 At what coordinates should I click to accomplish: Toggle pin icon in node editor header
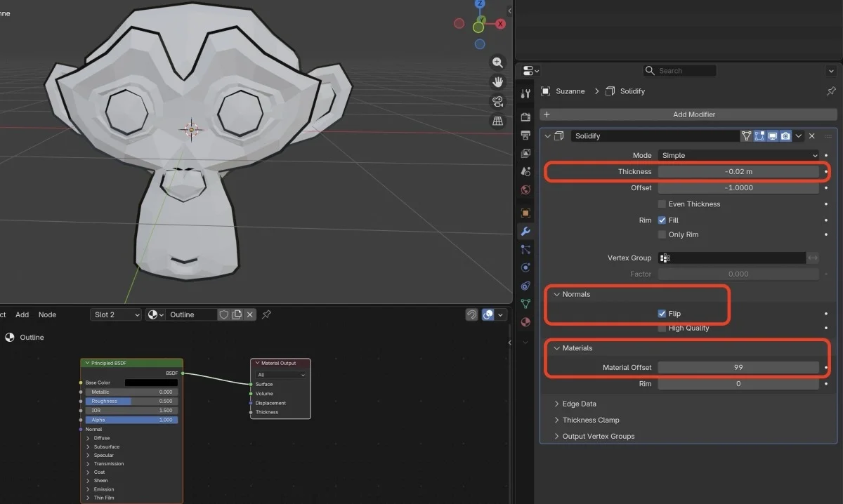coord(266,314)
